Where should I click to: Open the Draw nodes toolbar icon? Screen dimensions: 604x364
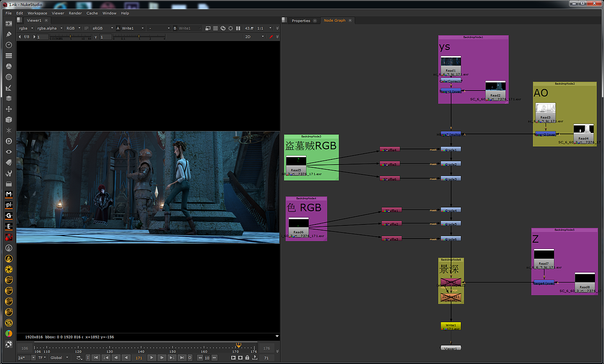coord(8,34)
